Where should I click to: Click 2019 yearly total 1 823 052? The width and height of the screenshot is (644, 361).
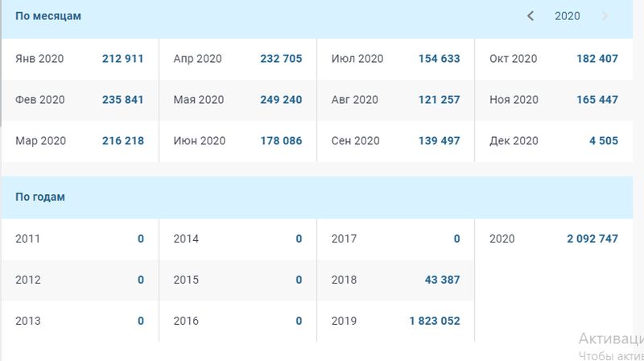click(x=435, y=321)
